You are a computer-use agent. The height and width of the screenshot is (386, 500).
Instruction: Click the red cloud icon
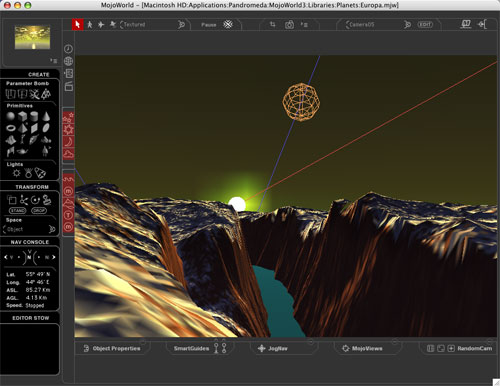point(68,154)
